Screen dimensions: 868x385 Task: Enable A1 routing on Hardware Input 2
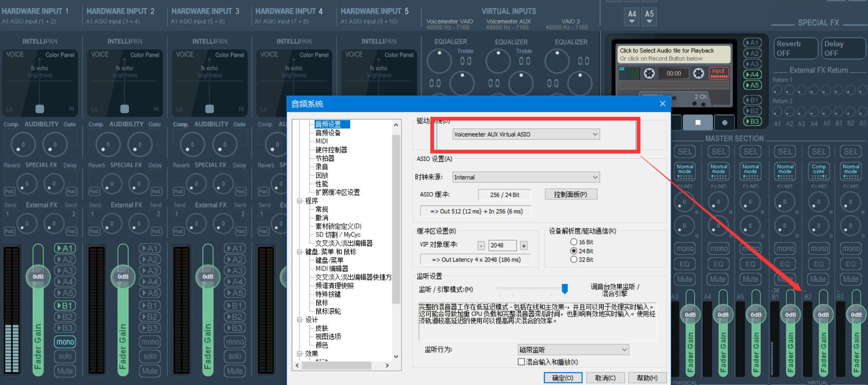click(x=150, y=248)
